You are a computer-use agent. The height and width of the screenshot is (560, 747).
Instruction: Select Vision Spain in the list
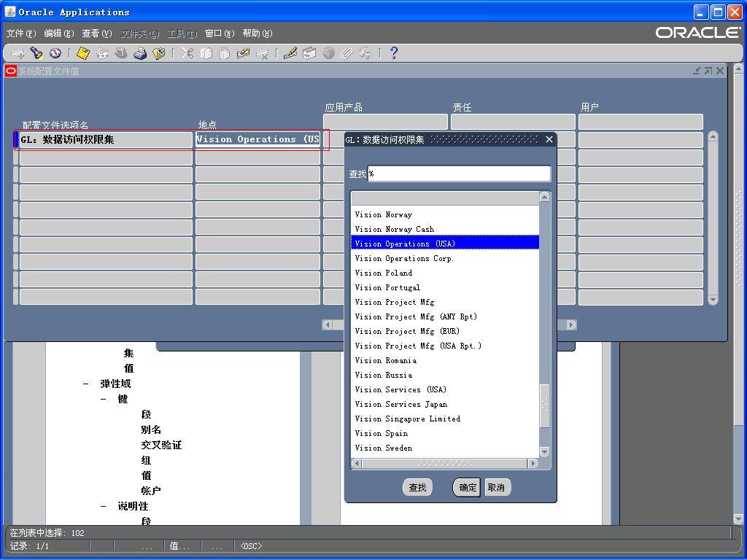[445, 433]
